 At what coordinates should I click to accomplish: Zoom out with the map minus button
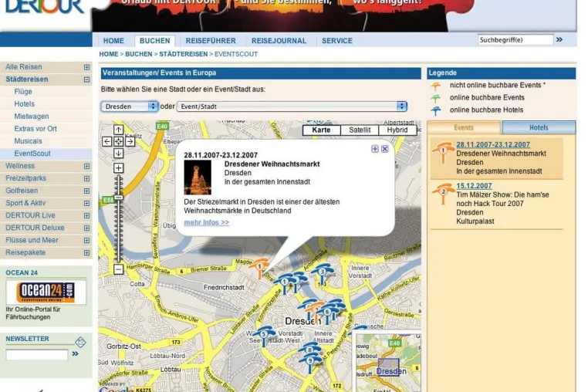(118, 269)
